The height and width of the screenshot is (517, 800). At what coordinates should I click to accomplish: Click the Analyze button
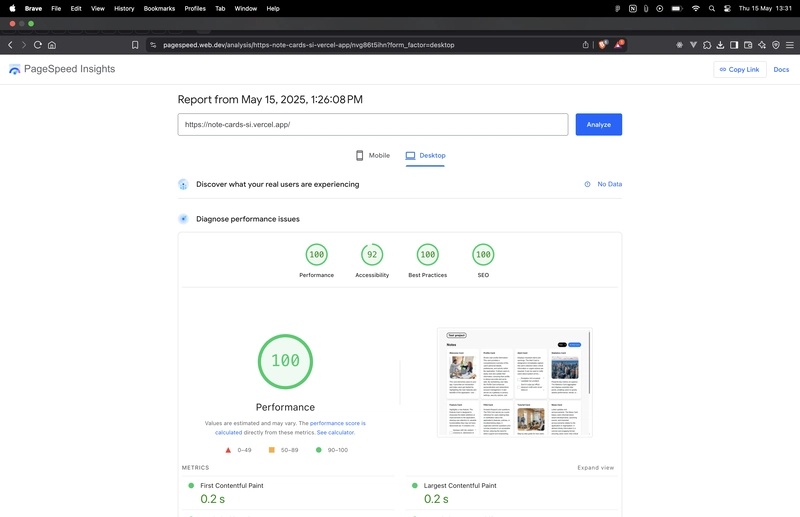click(x=598, y=125)
